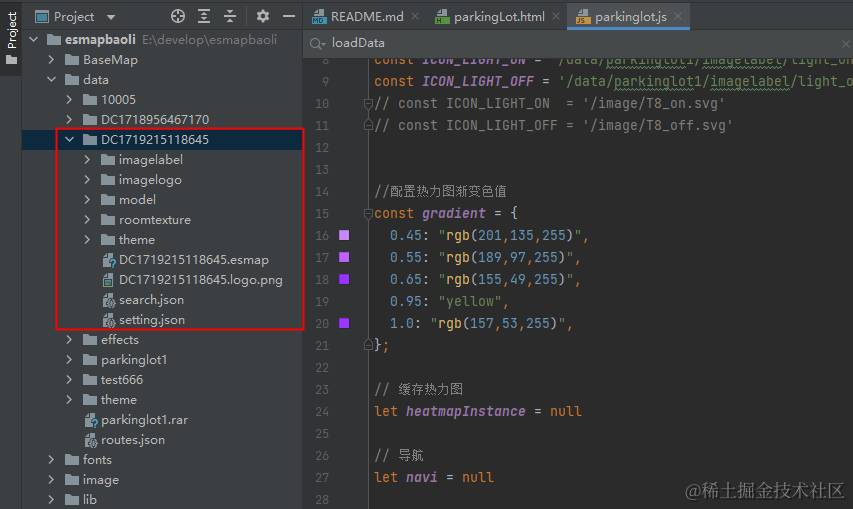Click the routes.json file icon
Viewport: 853px width, 509px height.
91,440
